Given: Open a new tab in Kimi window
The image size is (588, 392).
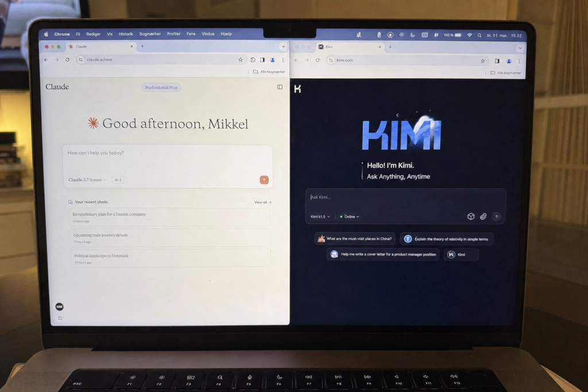Looking at the screenshot, I should [x=390, y=47].
